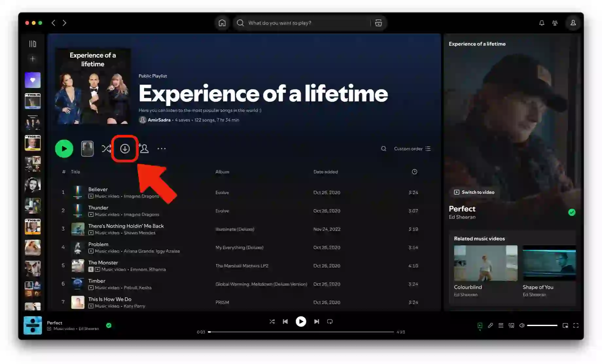Select There's Nothing Holdin' Me Back
The image size is (602, 364).
click(x=126, y=226)
